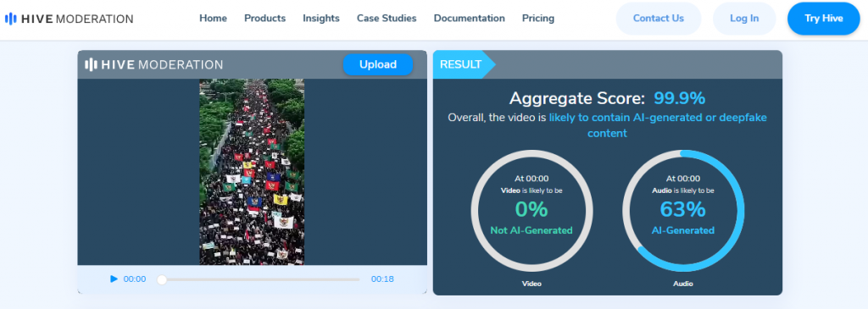This screenshot has width=868, height=309.
Task: Open the Products menu
Action: coord(265,19)
